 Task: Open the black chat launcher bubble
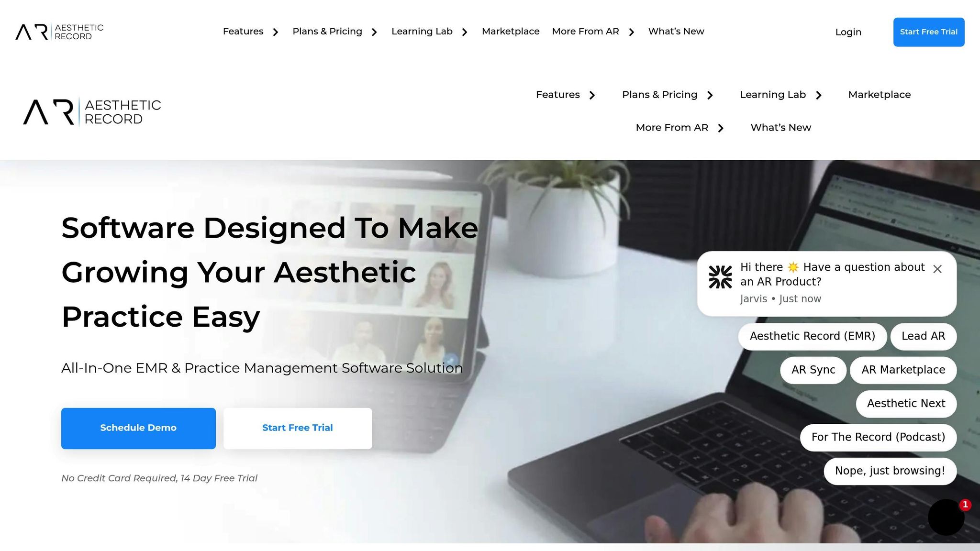[946, 517]
